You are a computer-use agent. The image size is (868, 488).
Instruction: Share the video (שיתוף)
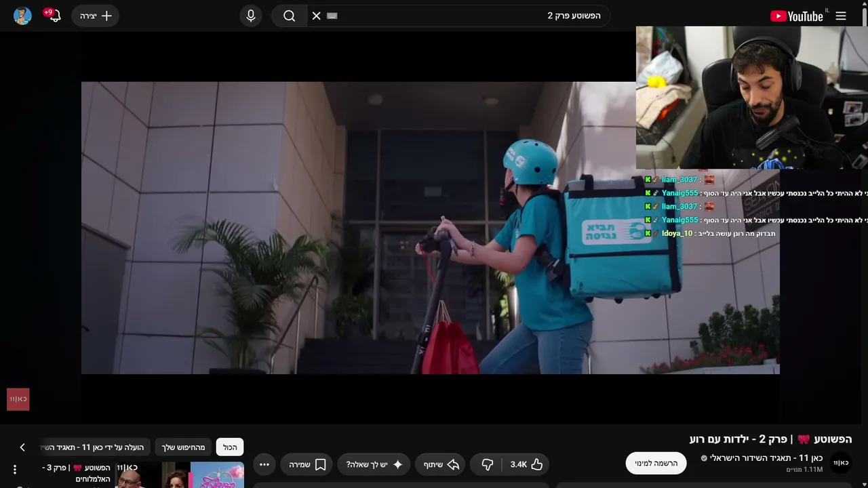(441, 464)
